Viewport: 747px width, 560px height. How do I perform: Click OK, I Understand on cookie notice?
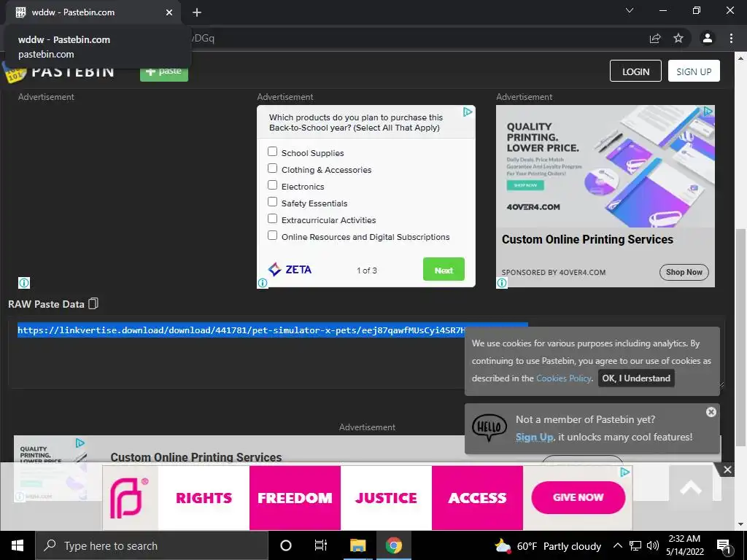(x=636, y=378)
